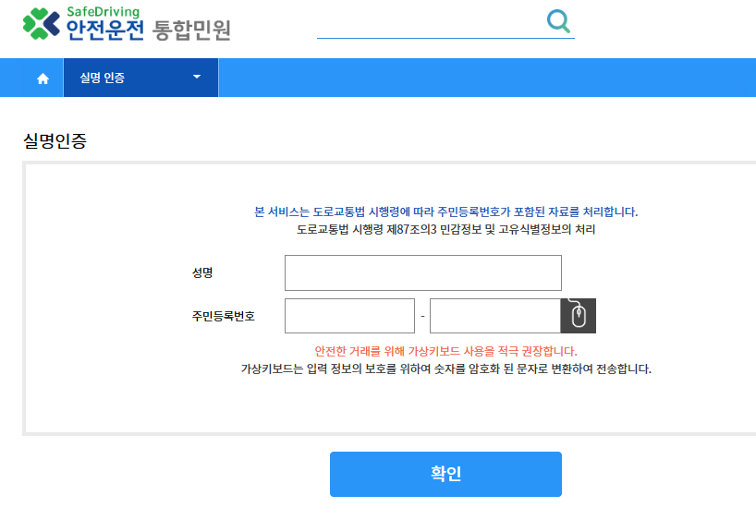Click the dropdown arrow beside 실명 인증
Image resolution: width=756 pixels, height=532 pixels.
click(197, 77)
